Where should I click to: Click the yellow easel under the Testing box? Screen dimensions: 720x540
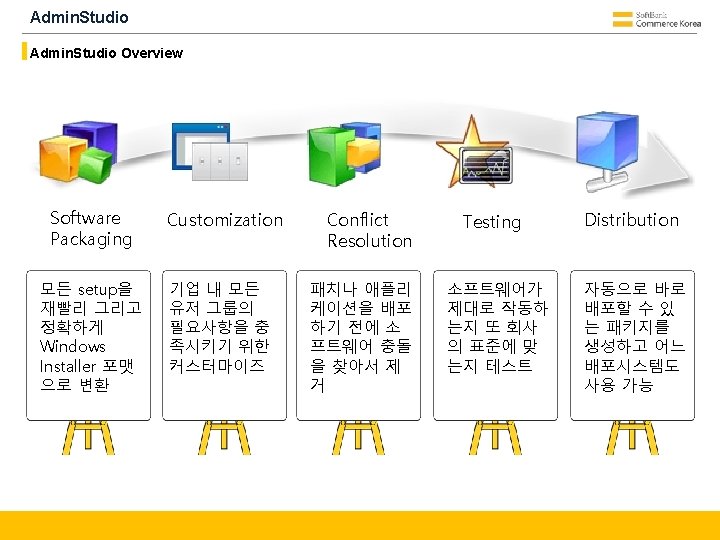[495, 438]
